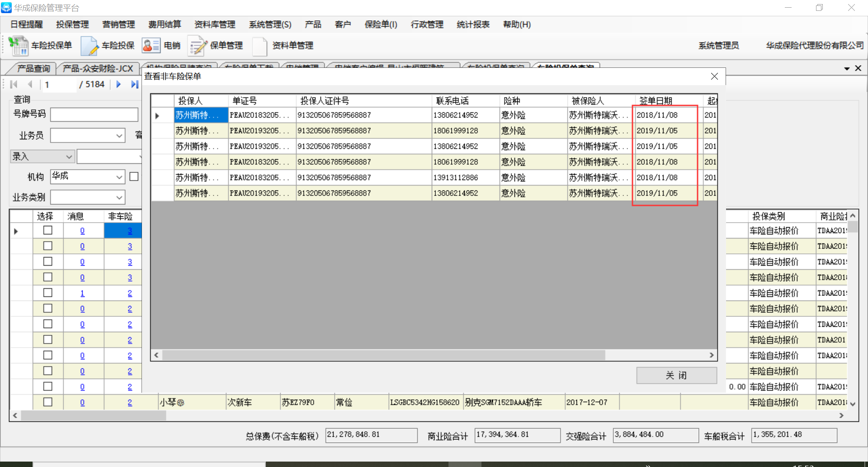Open the 车险投保 toolbar icon
The height and width of the screenshot is (467, 868).
tap(90, 46)
